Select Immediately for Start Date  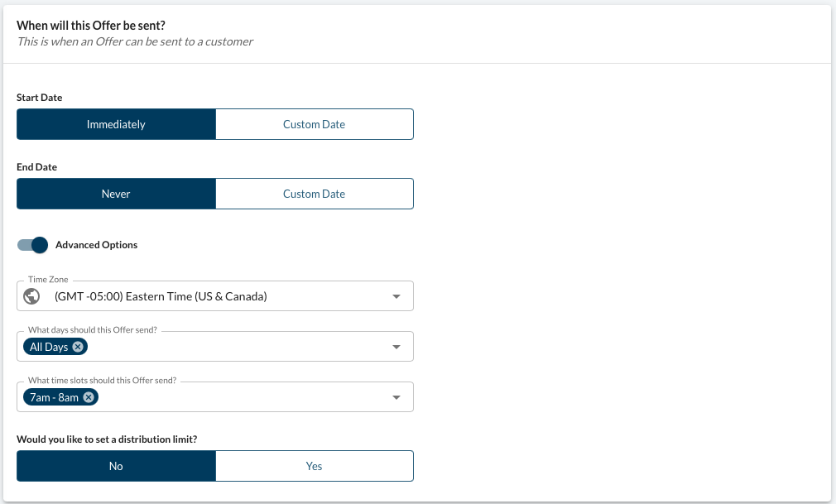(116, 124)
